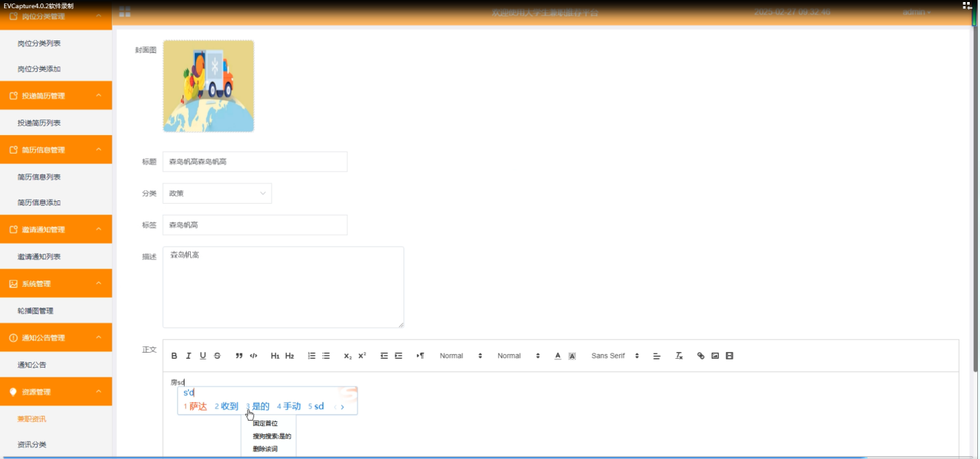
Task: Insert a code block in the editor
Action: [254, 356]
